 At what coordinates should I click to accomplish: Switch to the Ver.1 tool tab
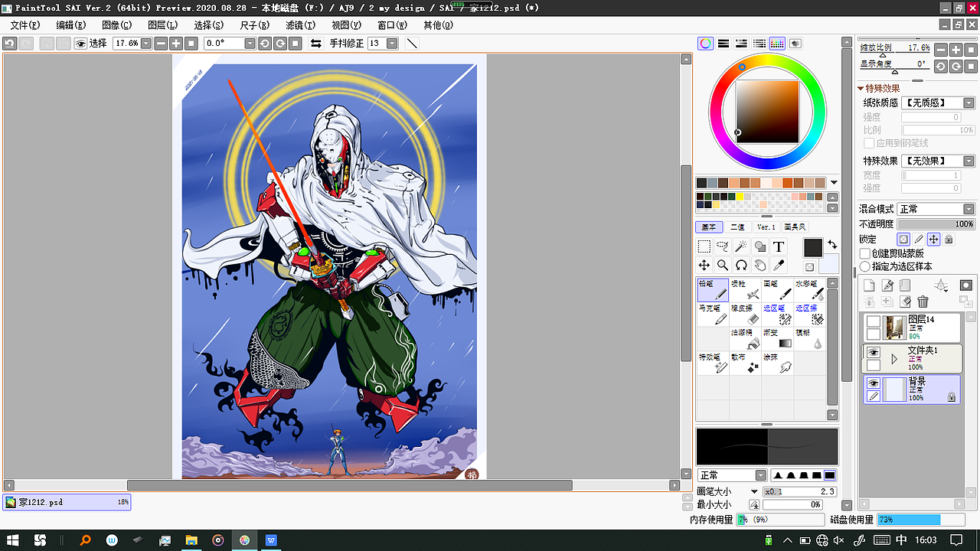[x=766, y=227]
